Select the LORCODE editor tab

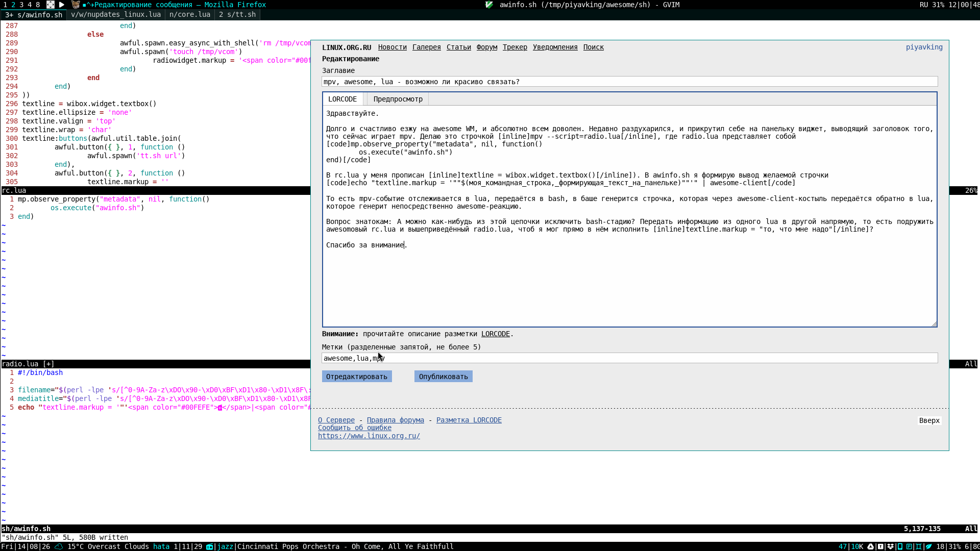(342, 99)
